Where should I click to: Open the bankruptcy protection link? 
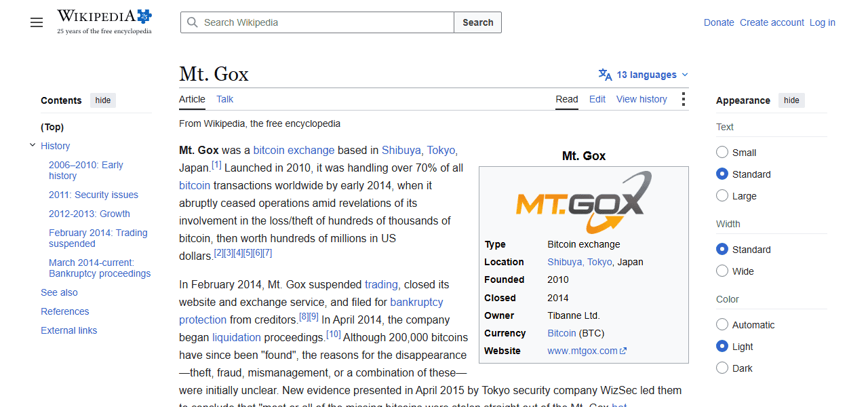click(311, 311)
